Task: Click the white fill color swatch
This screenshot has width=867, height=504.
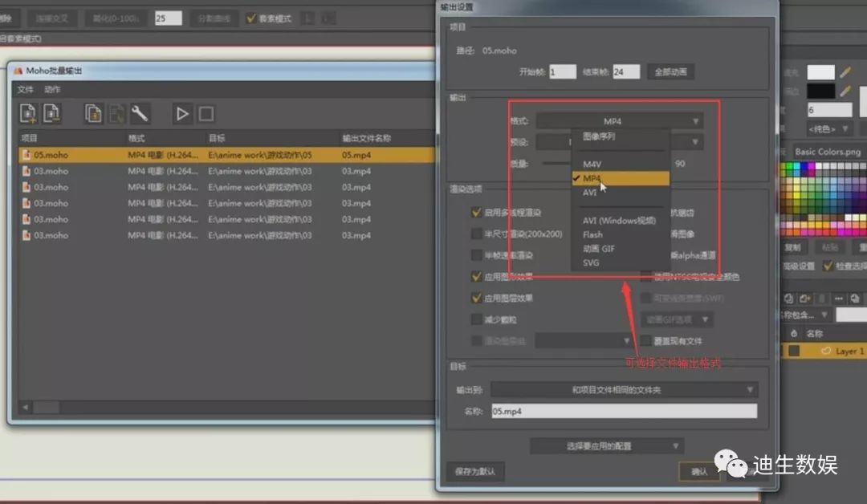Action: coord(820,72)
